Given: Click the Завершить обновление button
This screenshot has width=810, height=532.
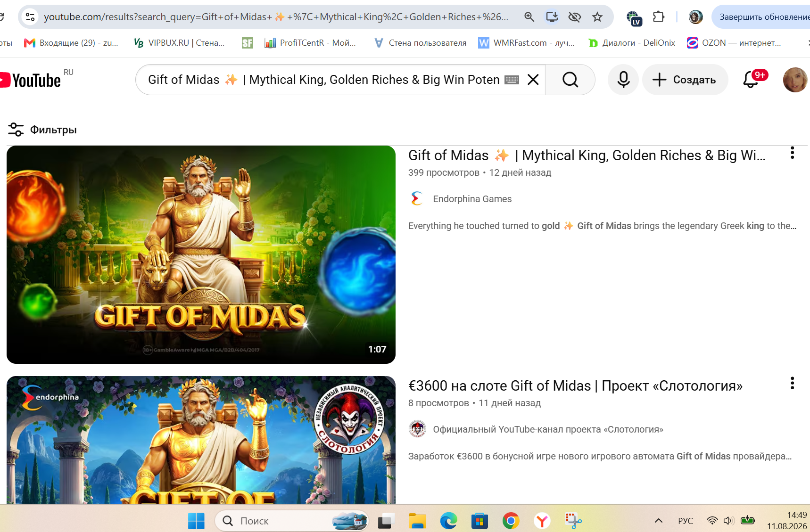Looking at the screenshot, I should (762, 17).
